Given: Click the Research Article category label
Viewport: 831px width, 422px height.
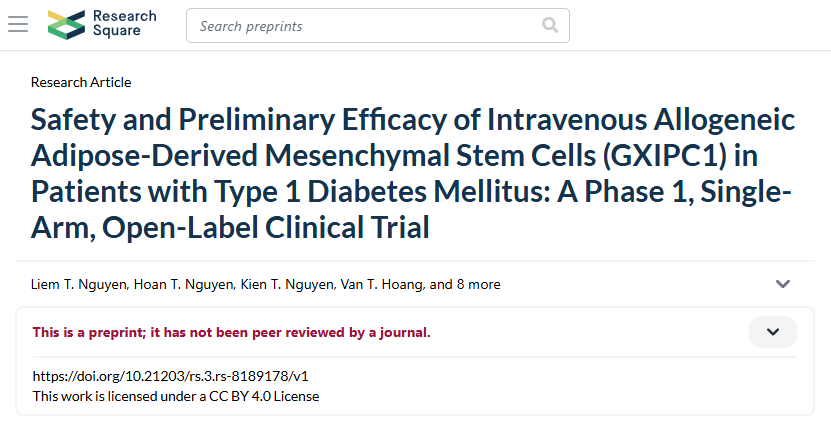Looking at the screenshot, I should [x=81, y=82].
